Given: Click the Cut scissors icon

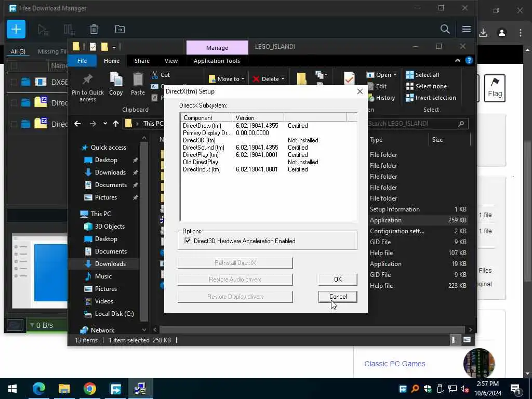Looking at the screenshot, I should (x=155, y=75).
